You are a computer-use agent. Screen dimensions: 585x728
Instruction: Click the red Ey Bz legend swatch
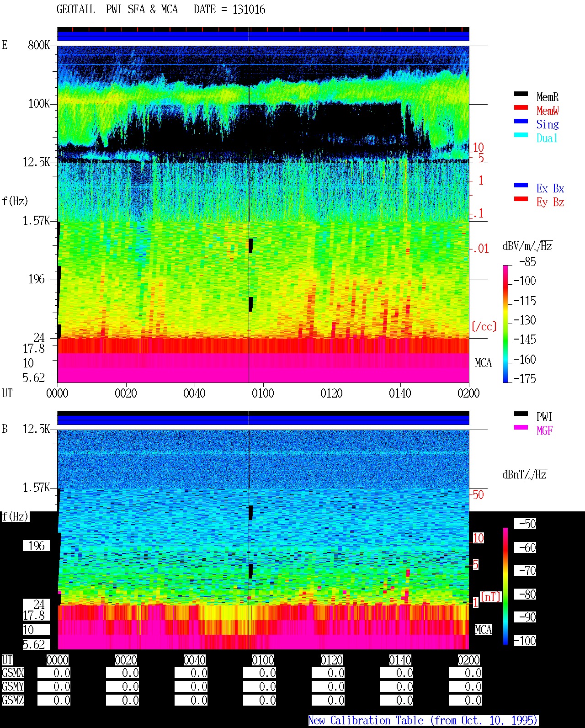tap(521, 199)
